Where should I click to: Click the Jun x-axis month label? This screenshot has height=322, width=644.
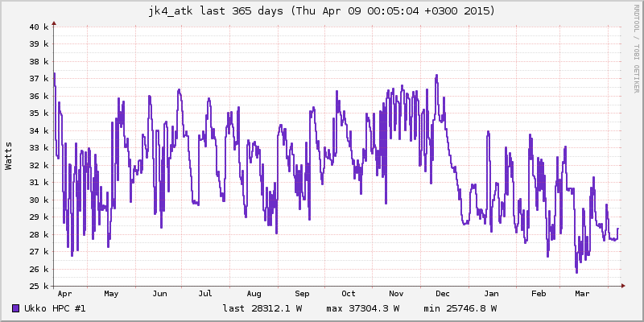(159, 294)
